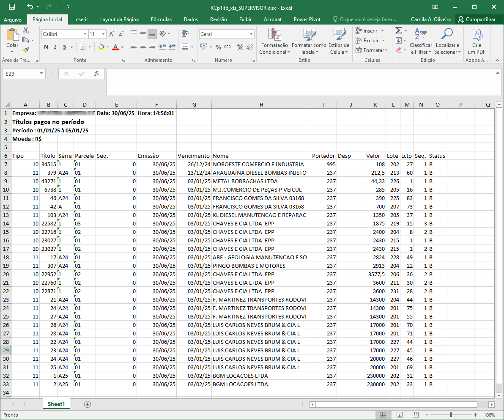Screen dimensions: 504x420
Task: Click the Sheet1 worksheet tab
Action: 56,404
